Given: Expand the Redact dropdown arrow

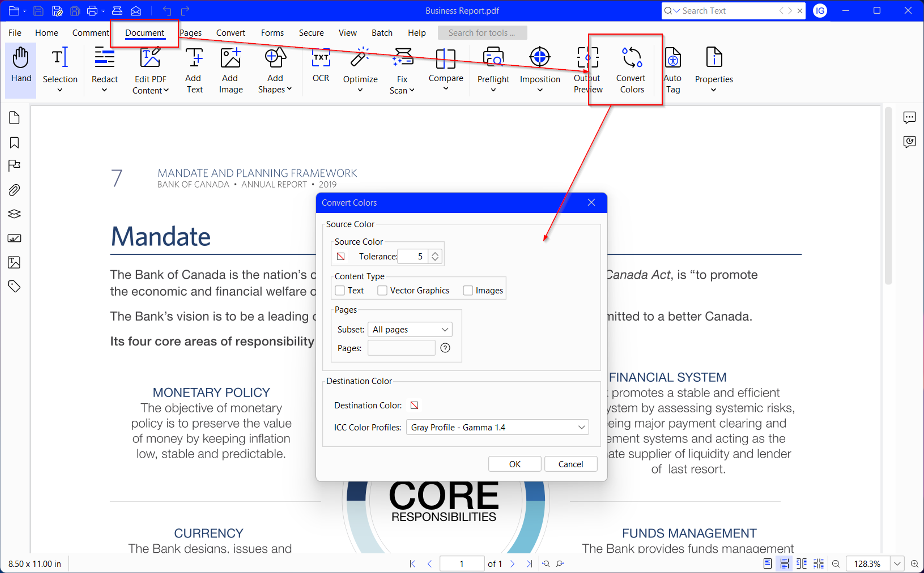Looking at the screenshot, I should 105,90.
